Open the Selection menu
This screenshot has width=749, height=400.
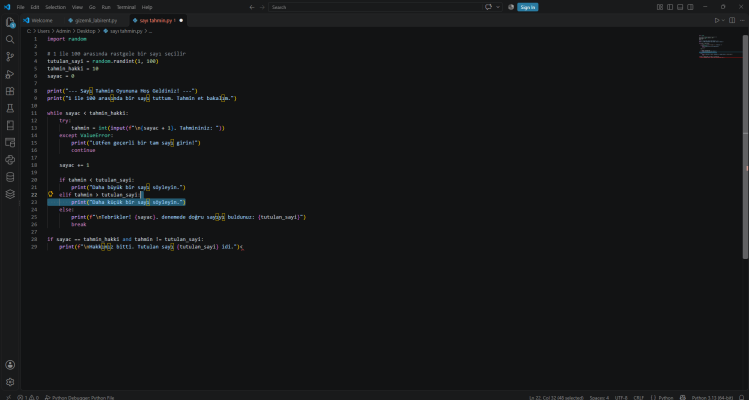click(55, 7)
